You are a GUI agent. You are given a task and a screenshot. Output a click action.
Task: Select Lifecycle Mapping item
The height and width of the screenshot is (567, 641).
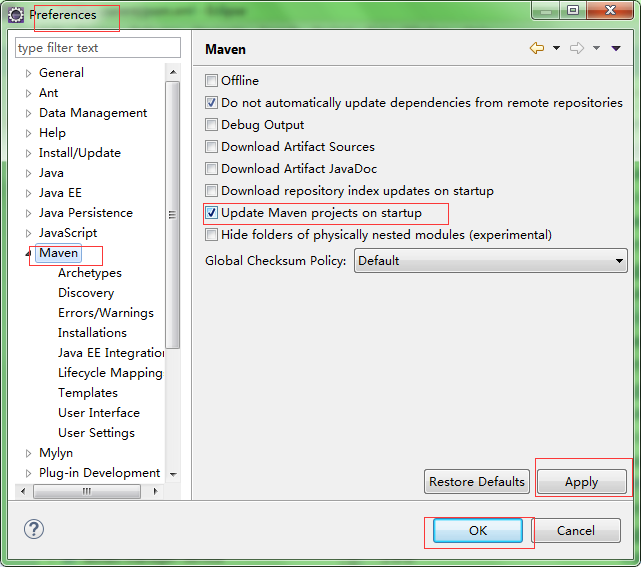[x=110, y=373]
